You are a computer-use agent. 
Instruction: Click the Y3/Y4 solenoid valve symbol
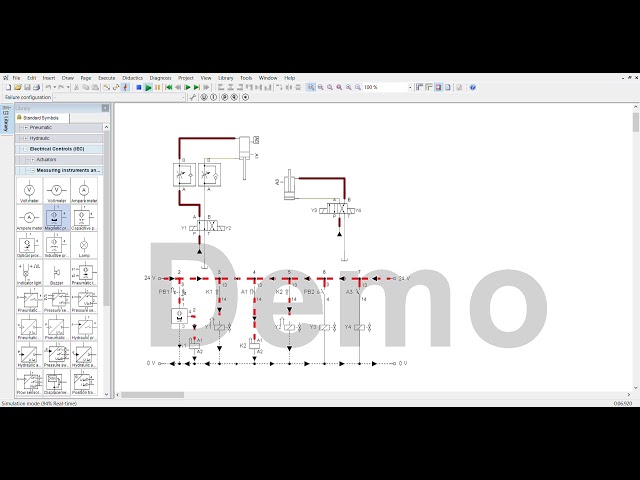(x=336, y=209)
